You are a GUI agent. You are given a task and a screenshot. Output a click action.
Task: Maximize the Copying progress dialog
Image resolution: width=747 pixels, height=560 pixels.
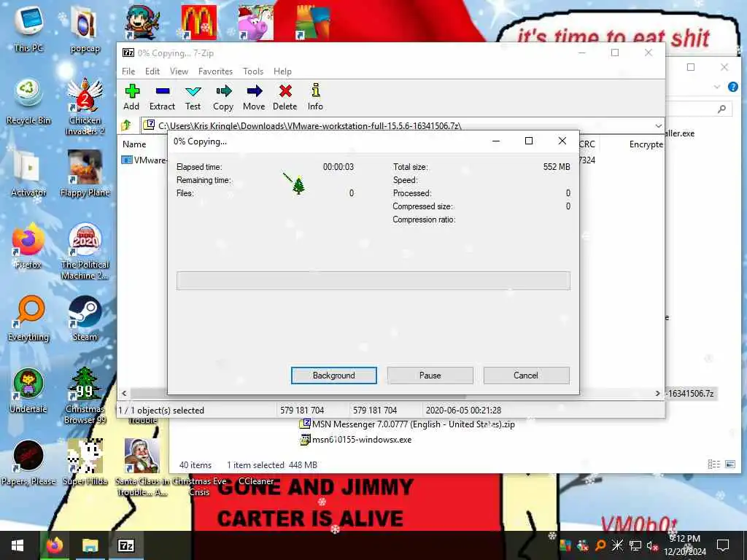pyautogui.click(x=529, y=141)
